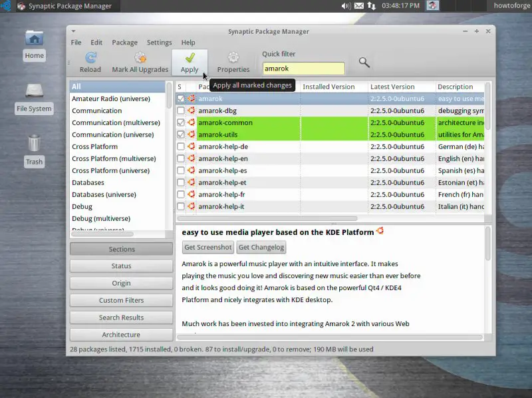This screenshot has width=532, height=398.
Task: Click the package list horizontal scrollbar
Action: pyautogui.click(x=267, y=218)
